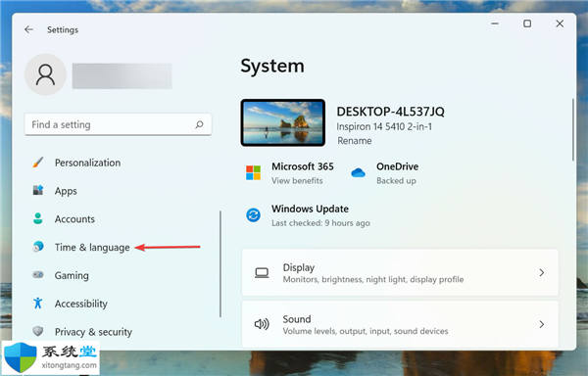Click the OneDrive cloud icon
The height and width of the screenshot is (376, 588).
click(358, 172)
